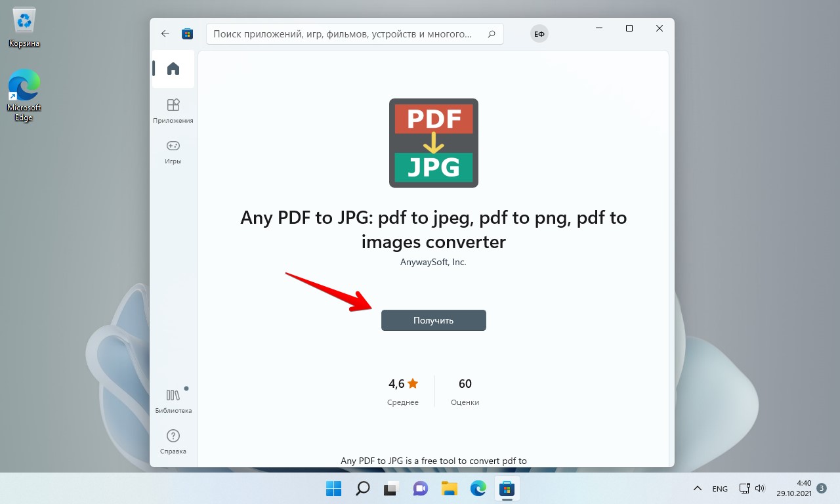Viewport: 840px width, 504px height.
Task: Open the Приложения section
Action: pyautogui.click(x=173, y=111)
